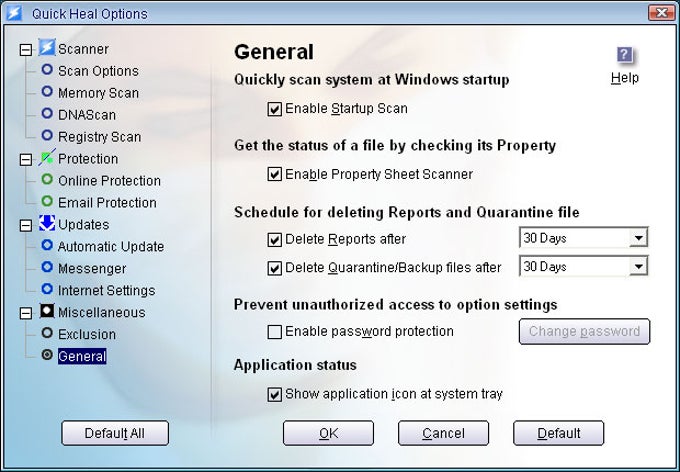The image size is (680, 472).
Task: Click the bullet icon beside Internet Settings
Action: [x=47, y=289]
